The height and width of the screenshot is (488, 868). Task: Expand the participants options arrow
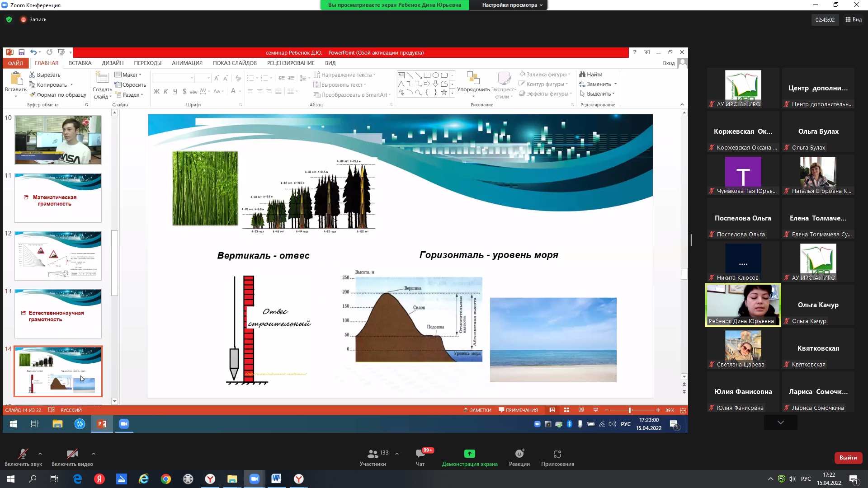pyautogui.click(x=397, y=453)
